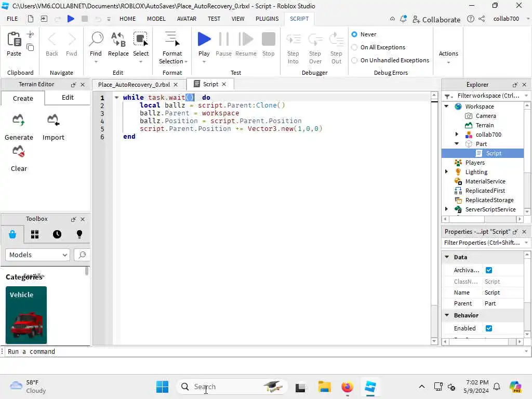This screenshot has height=399, width=532.
Task: Click the quick-access Play icon
Action: click(71, 19)
